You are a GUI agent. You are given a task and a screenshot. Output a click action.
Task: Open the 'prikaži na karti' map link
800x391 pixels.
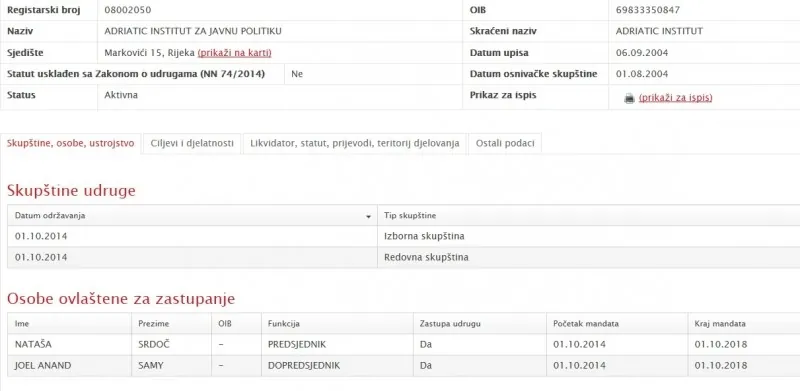[x=234, y=53]
